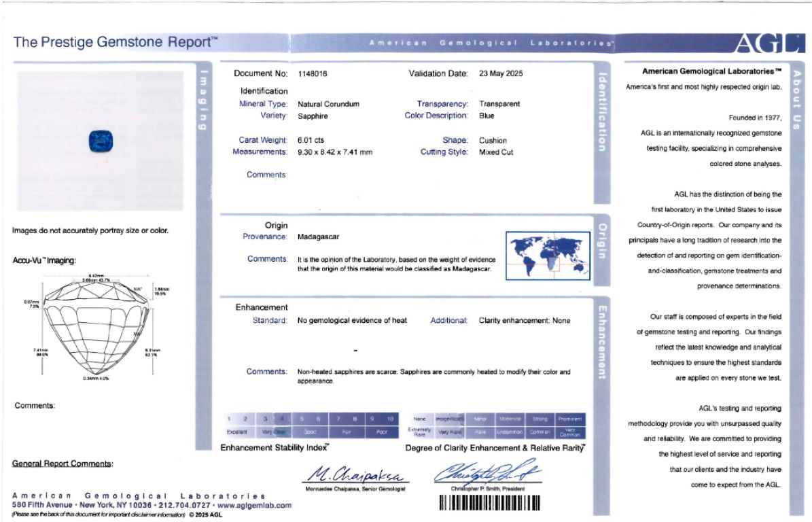
Task: Select the 'Very Common' rarity cell
Action: [x=570, y=432]
